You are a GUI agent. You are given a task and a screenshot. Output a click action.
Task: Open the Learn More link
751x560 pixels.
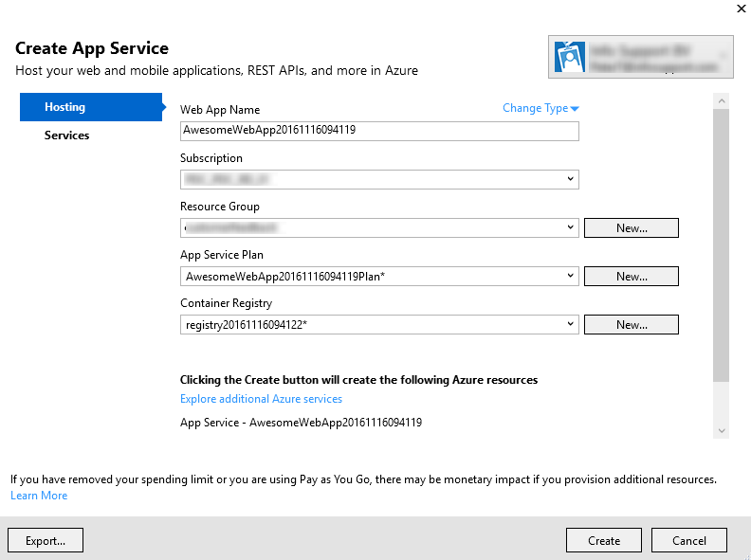39,496
